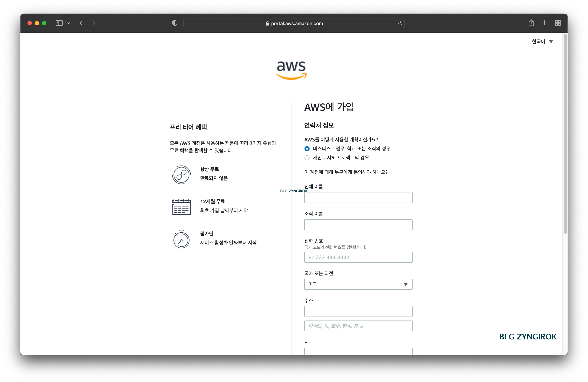Select the 미국 country value
This screenshot has height=382, width=588.
tap(312, 284)
